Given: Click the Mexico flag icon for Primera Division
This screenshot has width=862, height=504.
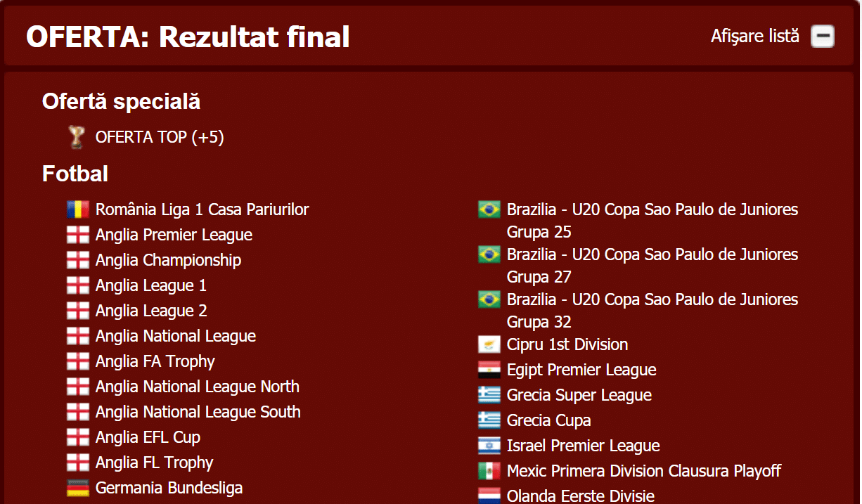Looking at the screenshot, I should click(489, 471).
